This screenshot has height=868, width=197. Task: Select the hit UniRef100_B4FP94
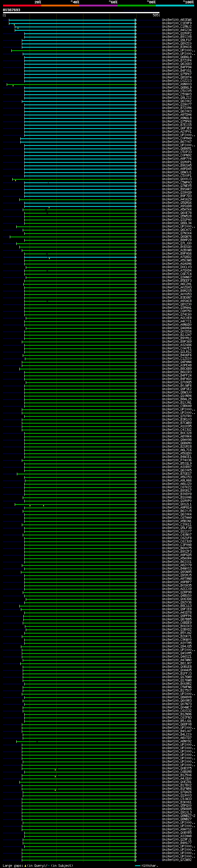tap(177, 67)
